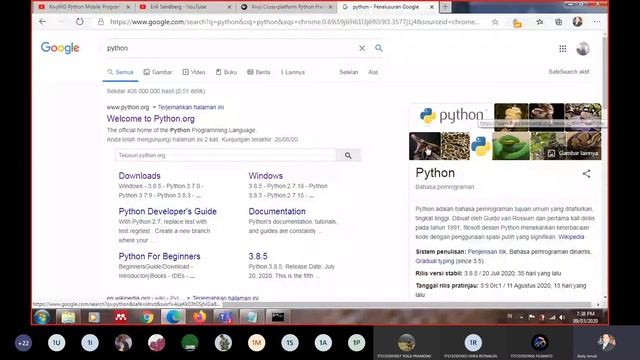The height and width of the screenshot is (360, 640).
Task: Open the Google account avatar
Action: pos(583,49)
